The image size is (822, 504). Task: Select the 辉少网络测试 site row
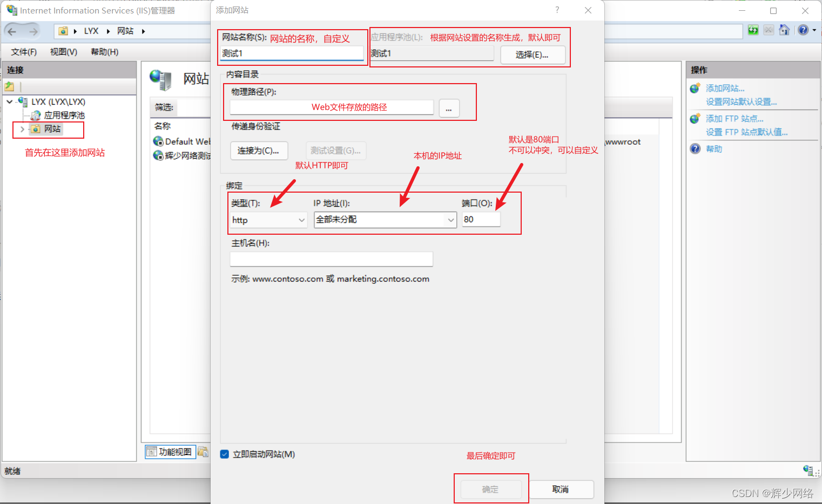pyautogui.click(x=183, y=155)
